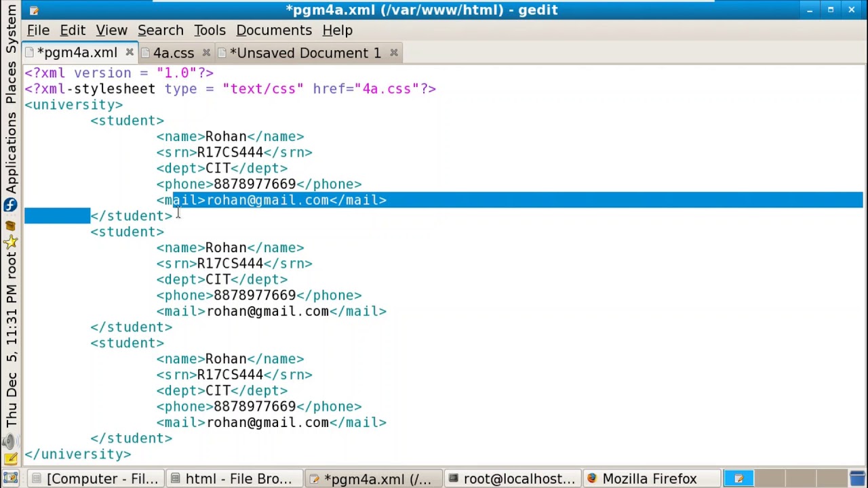Switch to Computer - File Browser taskbar window
This screenshot has height=488, width=868.
pos(96,479)
